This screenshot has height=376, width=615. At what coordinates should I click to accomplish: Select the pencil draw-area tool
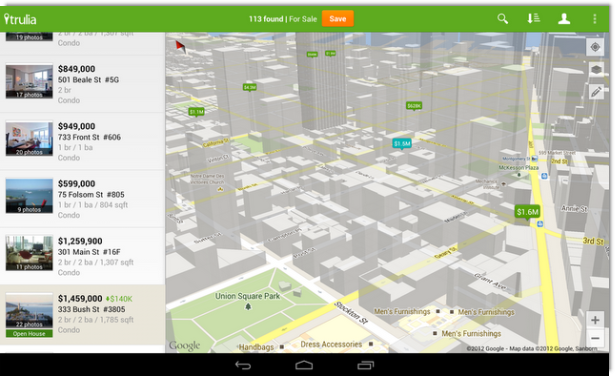pos(596,92)
